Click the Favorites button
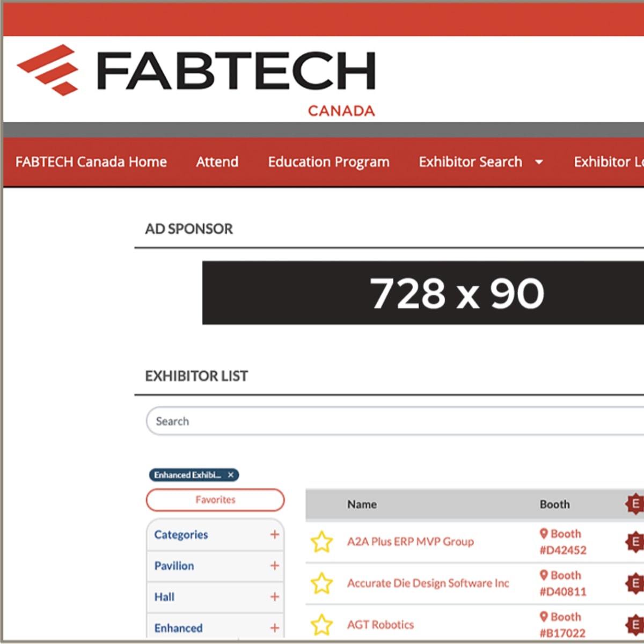Screen dimensions: 644x644 [x=215, y=500]
